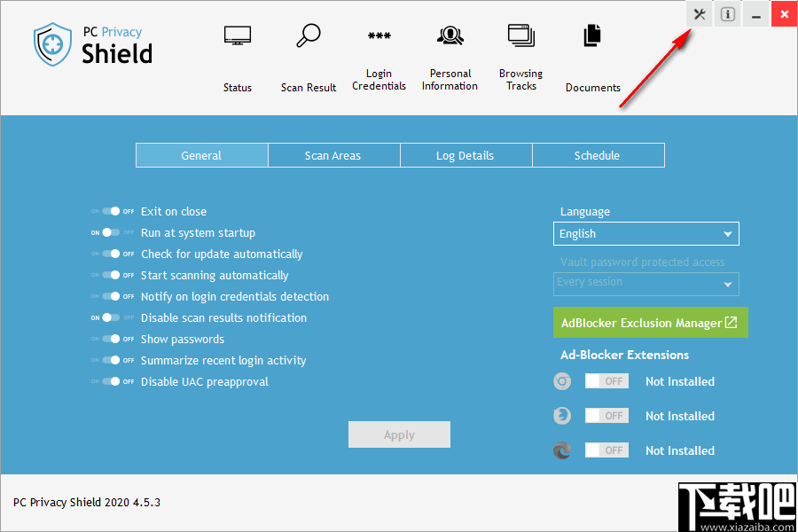Open Login Credentials section
798x532 pixels.
click(x=379, y=53)
